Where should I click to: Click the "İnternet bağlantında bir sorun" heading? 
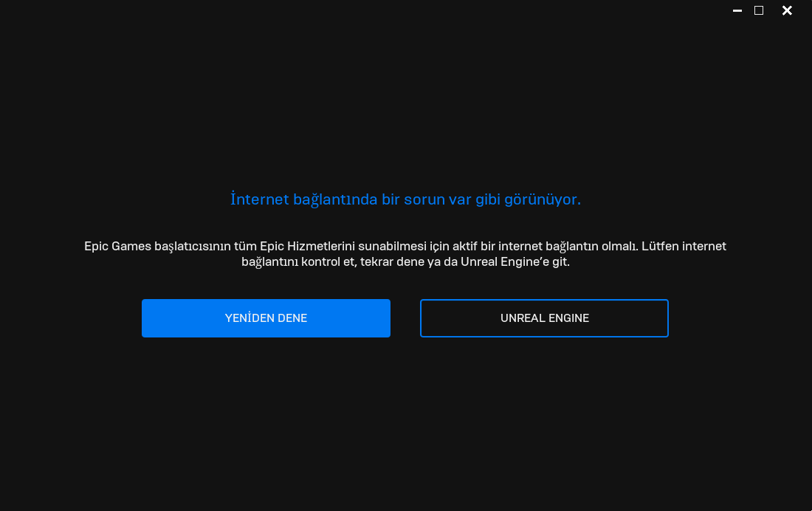pyautogui.click(x=405, y=199)
